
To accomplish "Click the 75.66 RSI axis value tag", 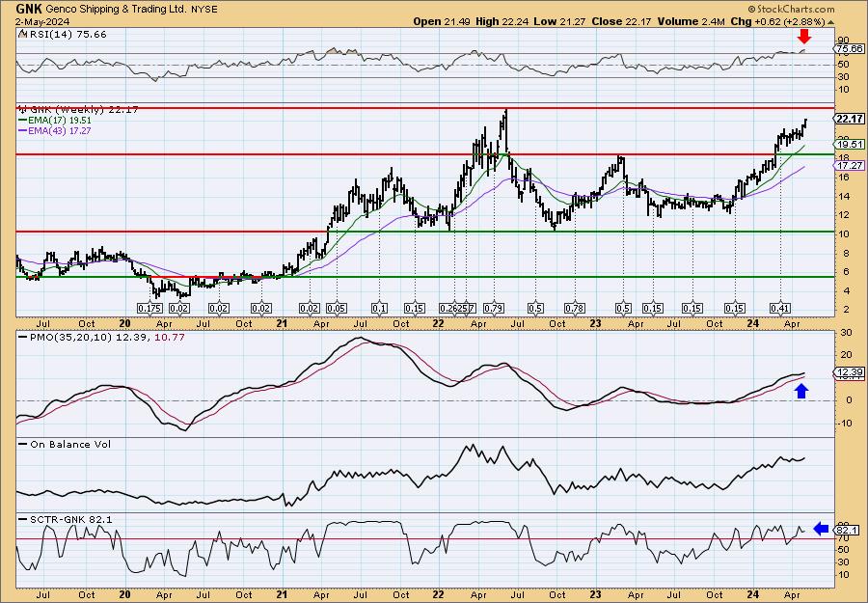I will pos(849,49).
